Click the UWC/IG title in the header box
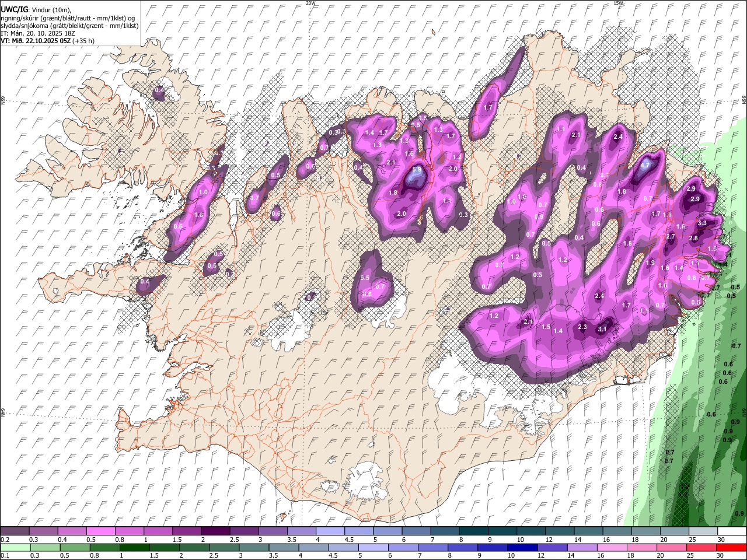The image size is (747, 560). (x=13, y=9)
